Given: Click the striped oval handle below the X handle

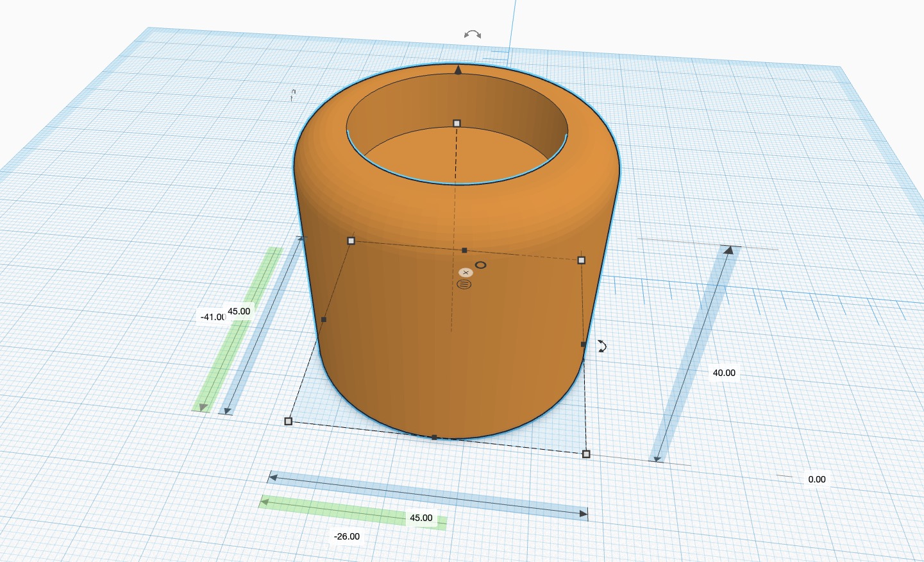Looking at the screenshot, I should 464,284.
